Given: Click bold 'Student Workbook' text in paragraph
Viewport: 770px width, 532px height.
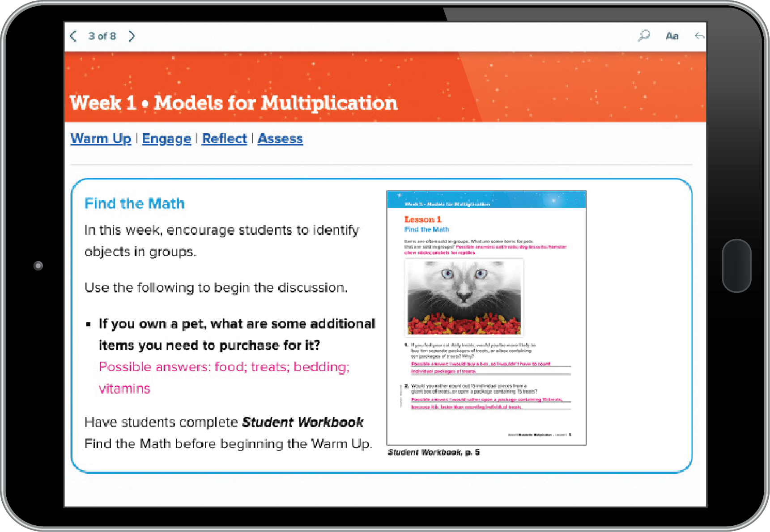Looking at the screenshot, I should tap(303, 422).
